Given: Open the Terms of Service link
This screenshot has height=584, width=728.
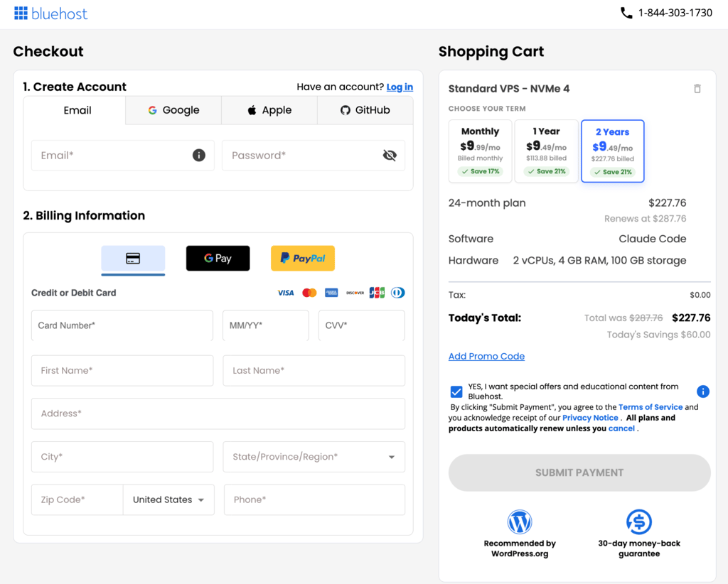Looking at the screenshot, I should pos(651,407).
